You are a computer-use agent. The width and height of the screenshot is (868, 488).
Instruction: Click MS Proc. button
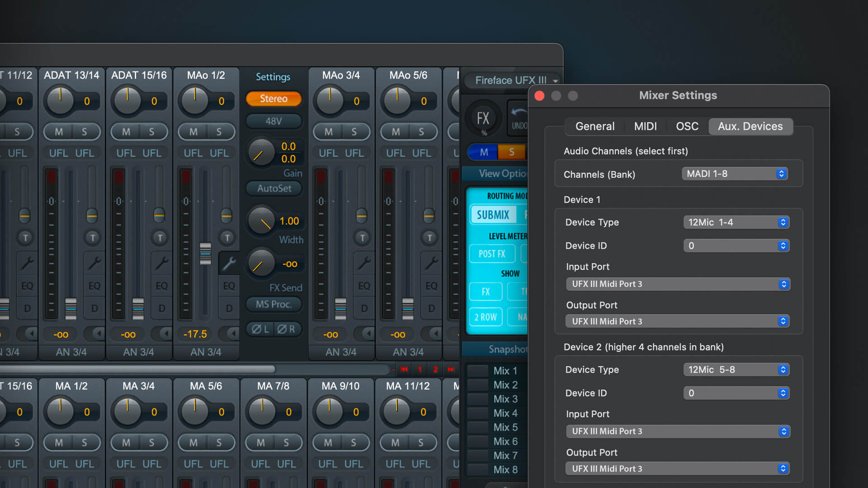tap(274, 305)
